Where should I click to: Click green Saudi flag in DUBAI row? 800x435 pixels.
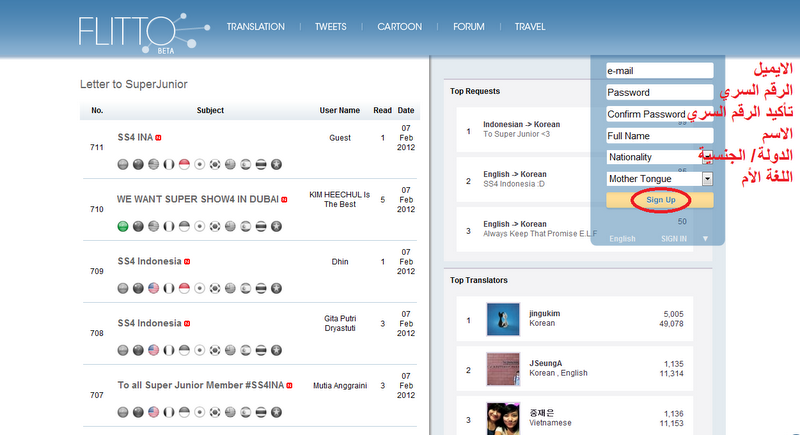coord(123,226)
